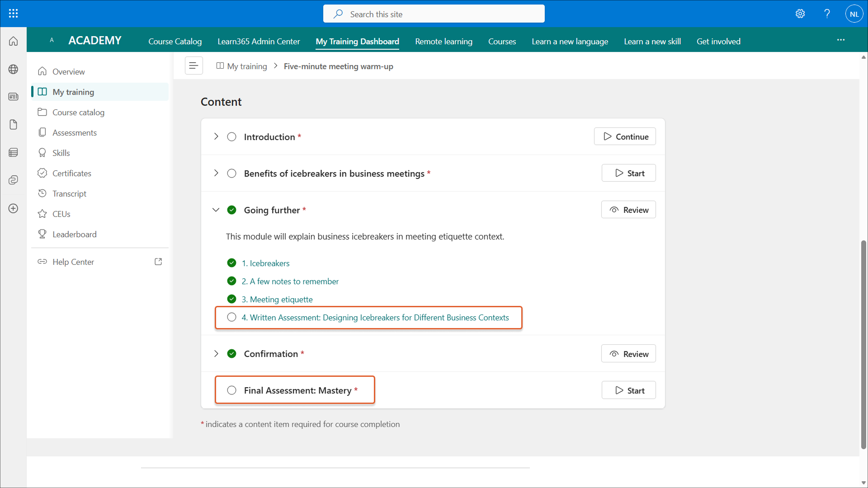
Task: Select Certificates in the sidebar menu
Action: coord(71,173)
